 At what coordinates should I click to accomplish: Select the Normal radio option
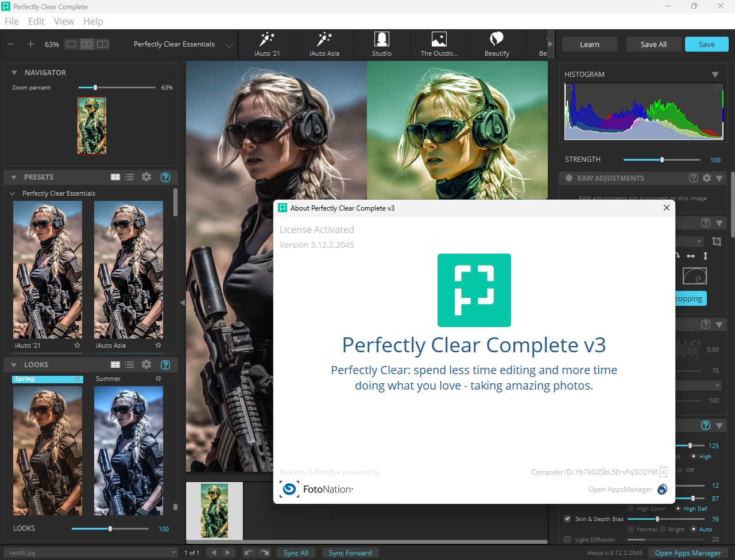(x=631, y=529)
